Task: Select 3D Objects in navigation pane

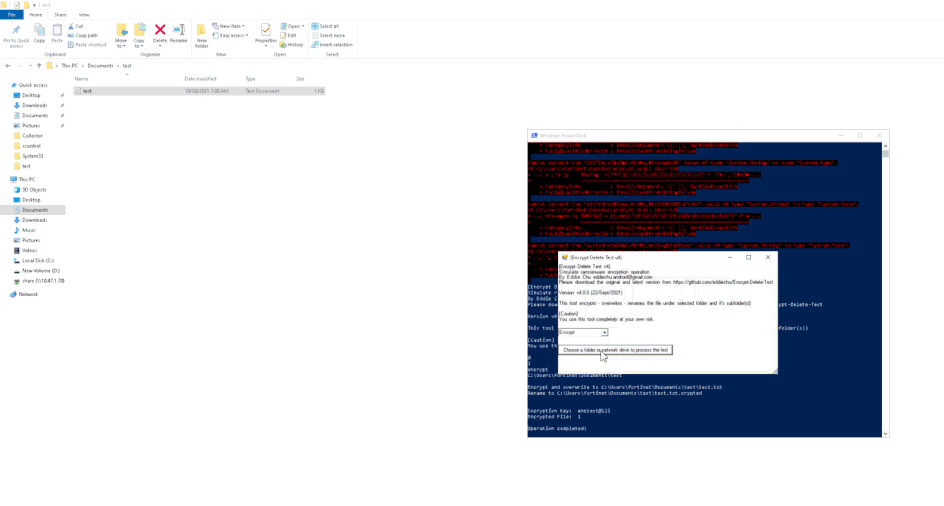Action: [30, 190]
